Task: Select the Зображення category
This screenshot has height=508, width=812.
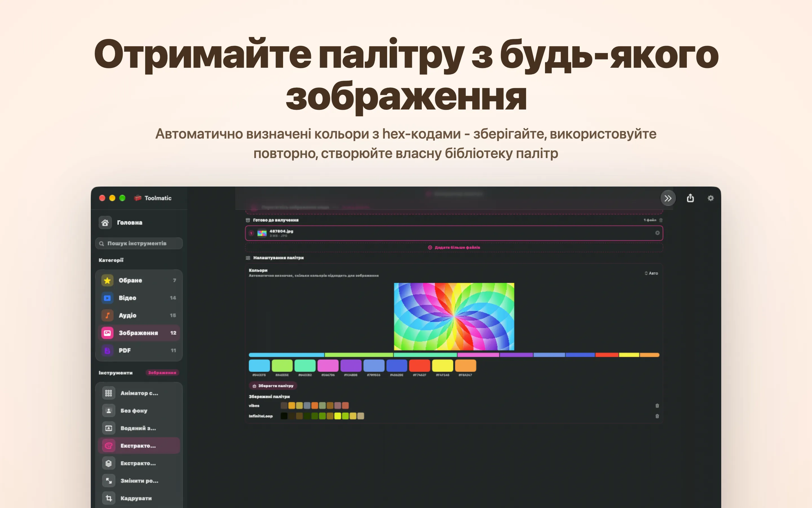Action: pyautogui.click(x=139, y=333)
